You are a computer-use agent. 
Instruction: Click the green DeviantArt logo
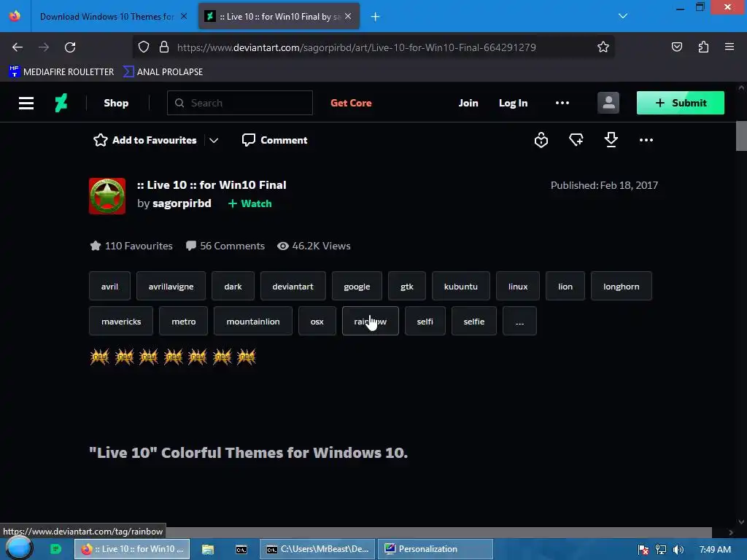click(61, 103)
